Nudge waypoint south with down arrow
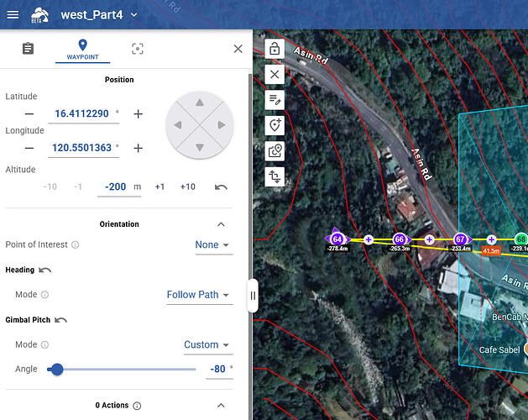This screenshot has height=420, width=528. click(200, 147)
